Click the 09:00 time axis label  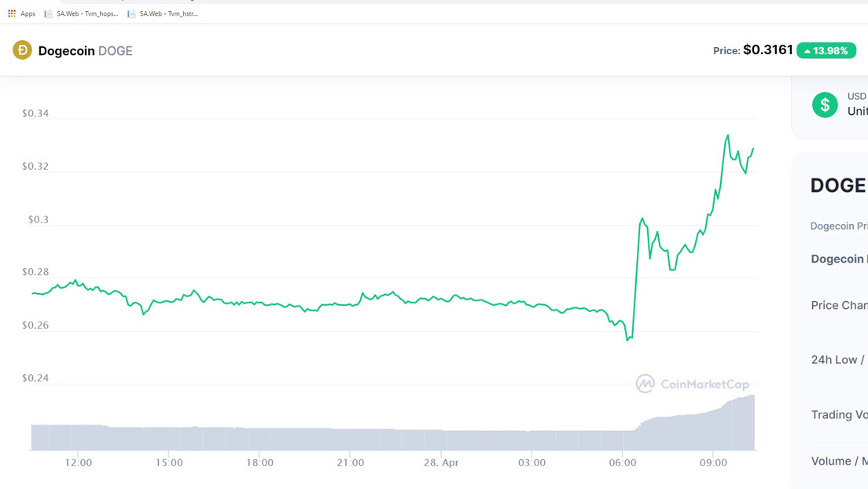(712, 463)
